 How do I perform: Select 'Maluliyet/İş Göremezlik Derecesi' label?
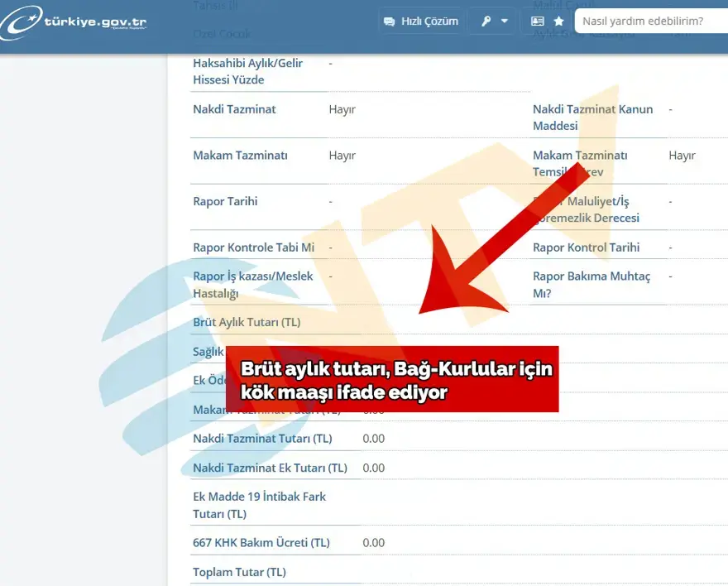click(586, 210)
